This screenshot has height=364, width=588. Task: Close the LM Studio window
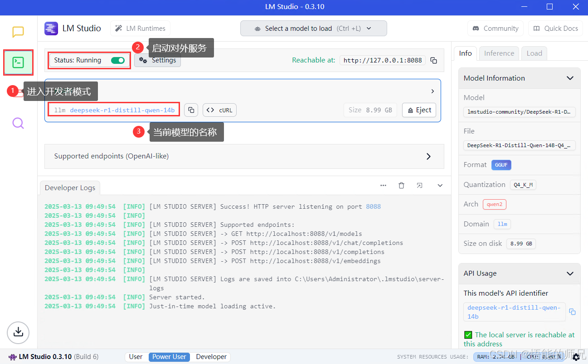click(575, 7)
